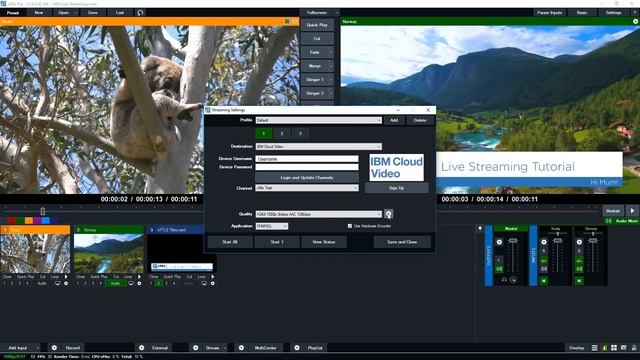
Task: Click Master volume fader
Action: [x=513, y=241]
